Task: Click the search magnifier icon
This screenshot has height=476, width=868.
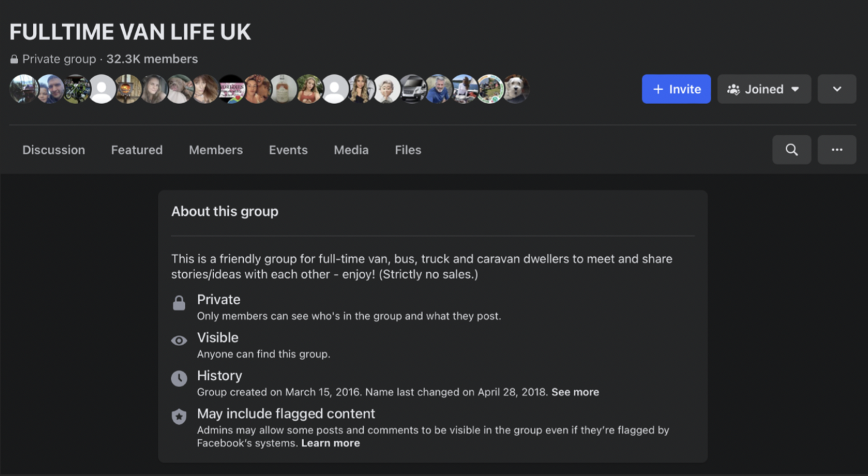Action: coord(791,150)
